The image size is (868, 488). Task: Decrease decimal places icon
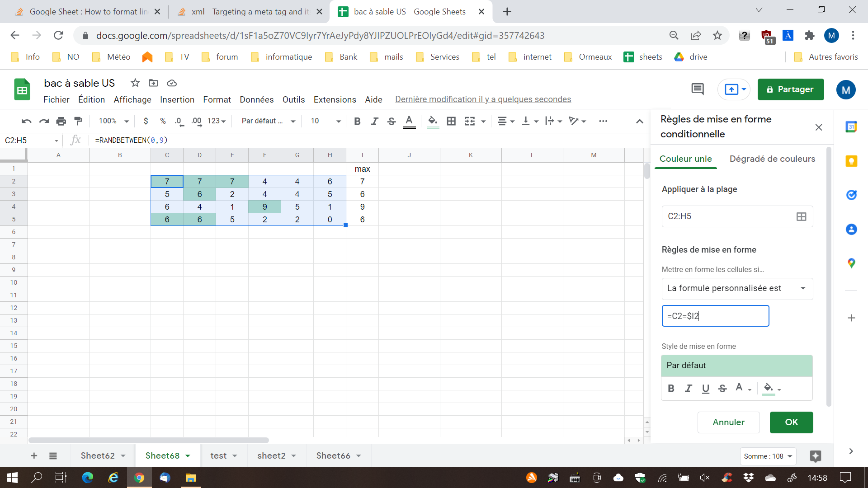[179, 121]
